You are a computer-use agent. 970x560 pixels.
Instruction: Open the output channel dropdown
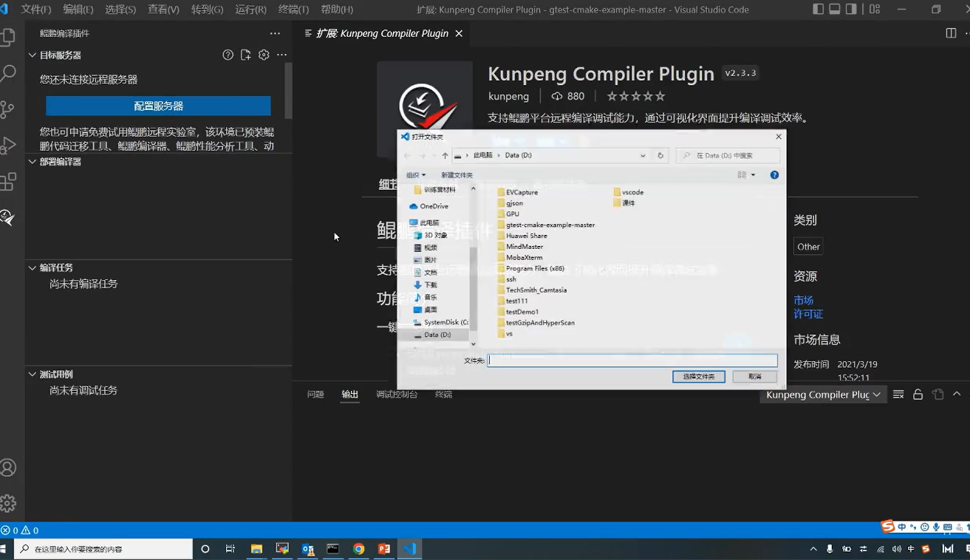click(823, 395)
